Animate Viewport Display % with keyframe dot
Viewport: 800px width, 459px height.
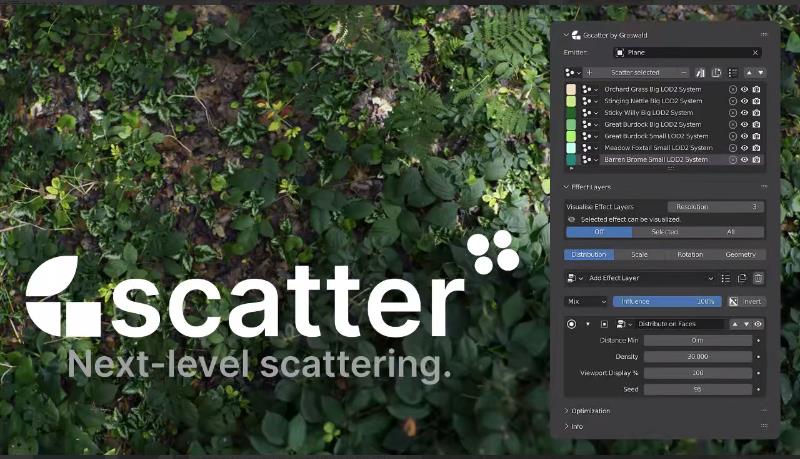pyautogui.click(x=758, y=373)
